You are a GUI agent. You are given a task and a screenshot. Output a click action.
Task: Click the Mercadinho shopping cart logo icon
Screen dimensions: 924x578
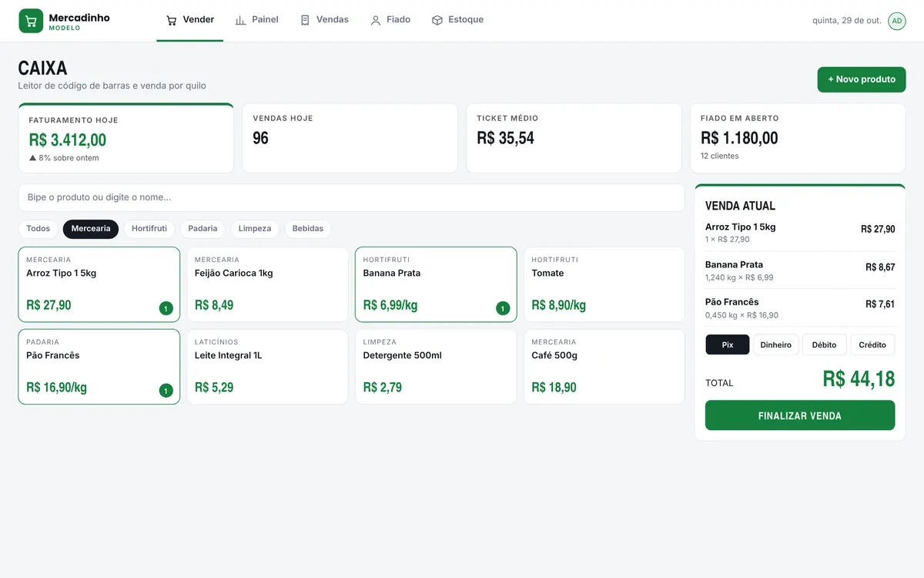click(31, 21)
